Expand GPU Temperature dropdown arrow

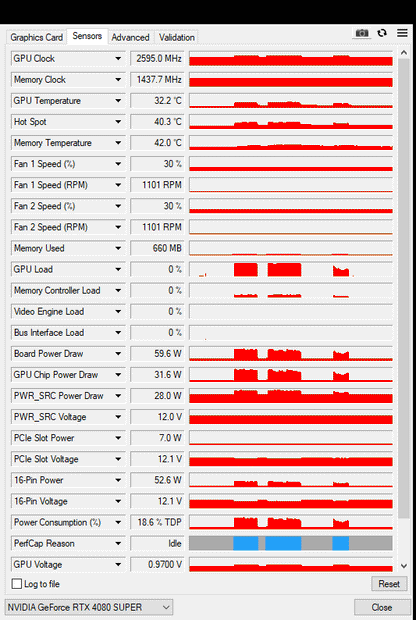(118, 101)
